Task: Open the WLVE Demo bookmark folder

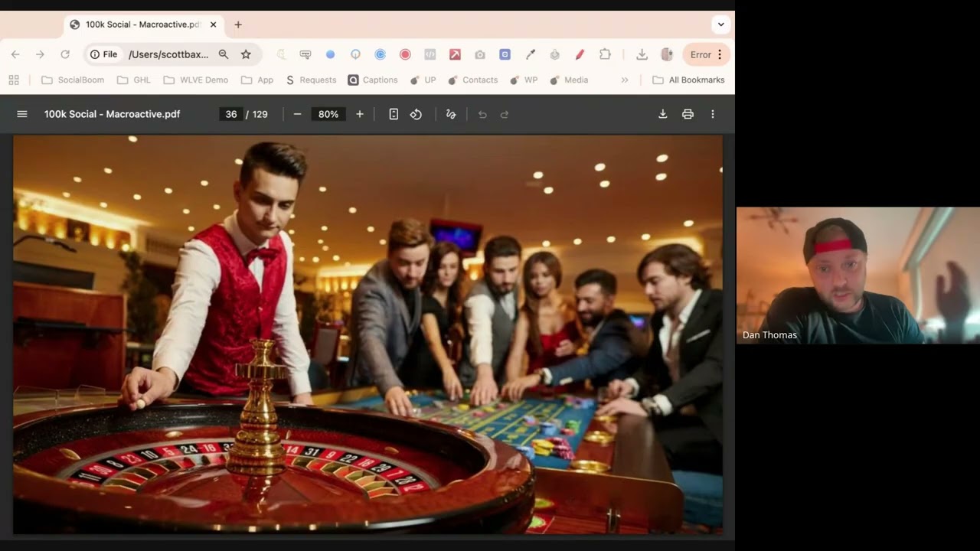Action: pos(195,80)
